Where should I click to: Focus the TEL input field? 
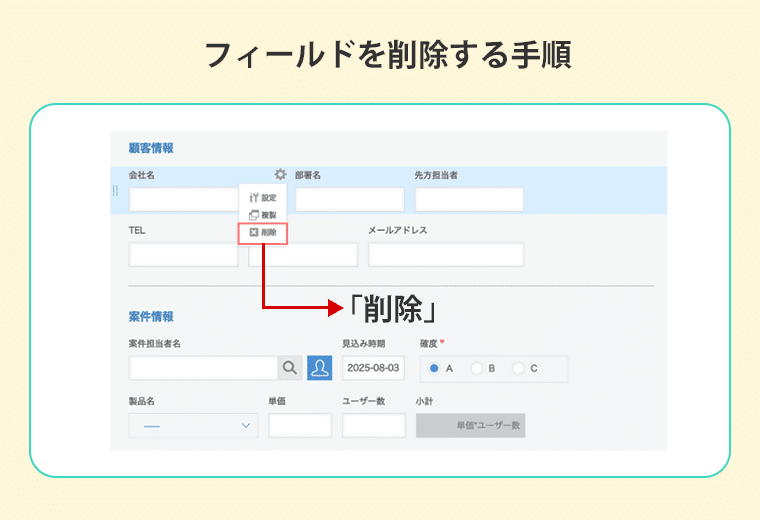click(x=184, y=254)
